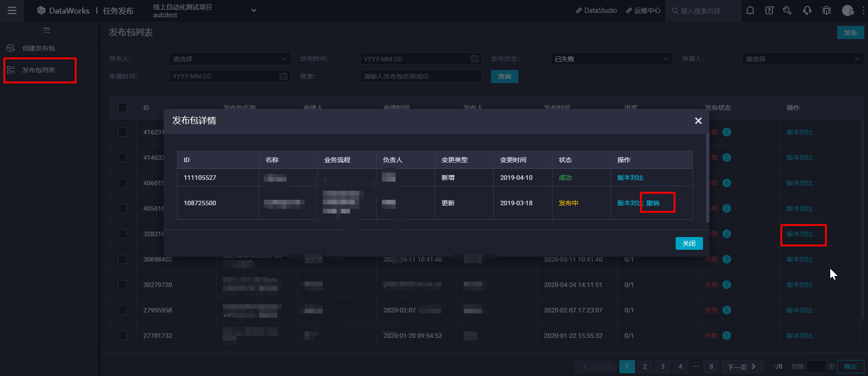
Task: Focus the top bar search input
Action: click(703, 11)
